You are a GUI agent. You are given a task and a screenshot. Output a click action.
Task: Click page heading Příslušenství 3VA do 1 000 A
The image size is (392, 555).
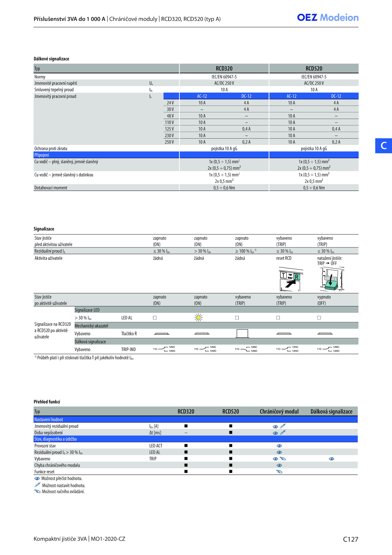point(69,19)
